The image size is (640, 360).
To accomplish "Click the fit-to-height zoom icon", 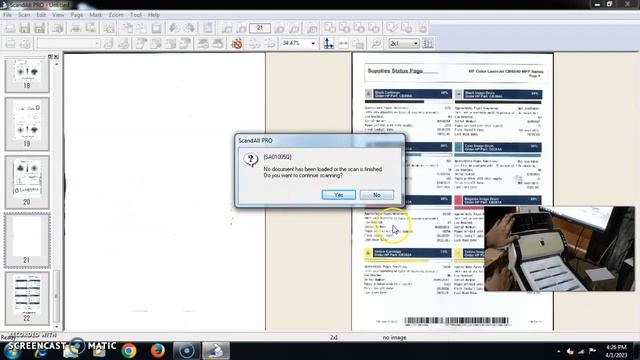I will click(329, 43).
